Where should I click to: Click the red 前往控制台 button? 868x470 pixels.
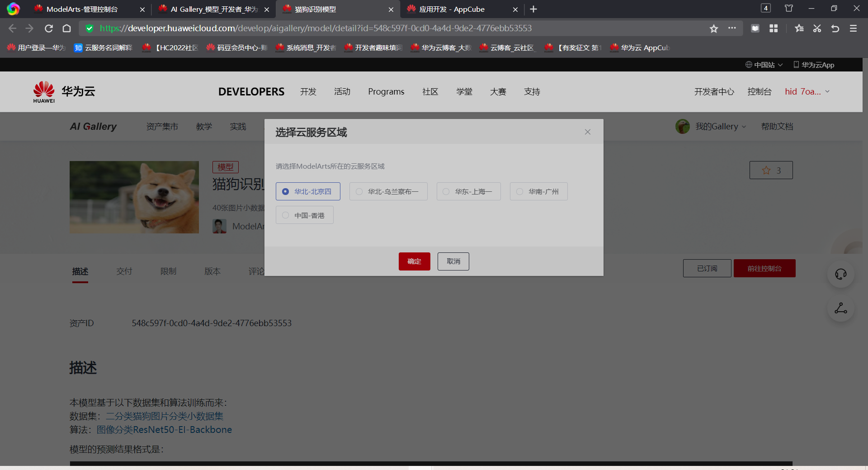764,268
